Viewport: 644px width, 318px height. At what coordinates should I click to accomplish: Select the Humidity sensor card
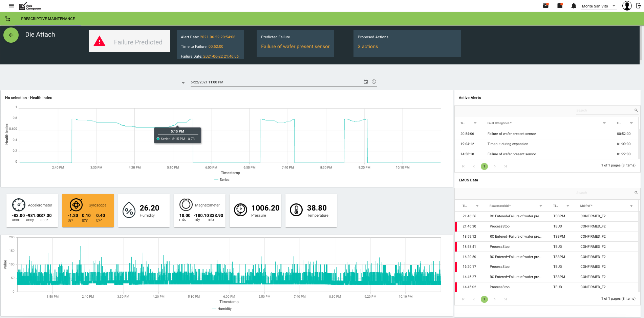click(144, 211)
